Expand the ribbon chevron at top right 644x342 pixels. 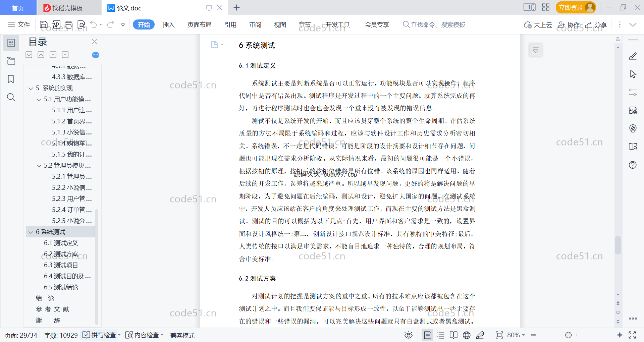pos(633,24)
